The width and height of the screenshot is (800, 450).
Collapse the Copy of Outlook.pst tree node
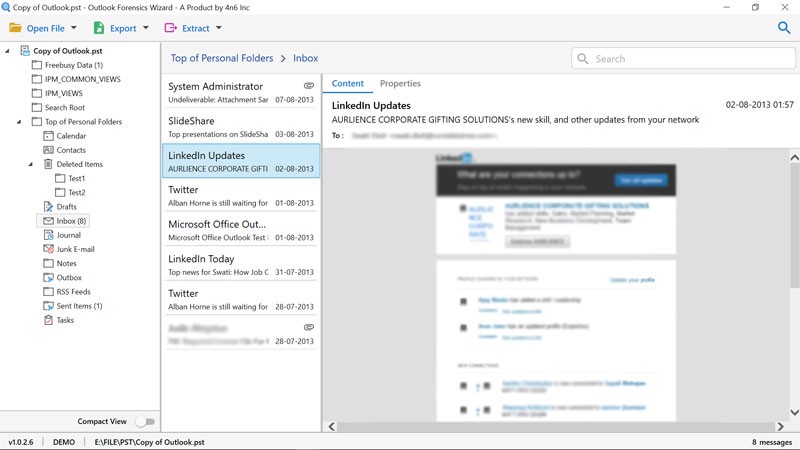(7, 51)
